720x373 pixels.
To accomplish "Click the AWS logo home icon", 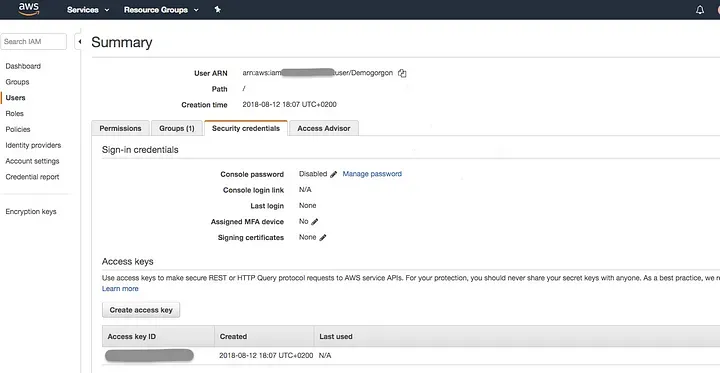I will click(29, 9).
